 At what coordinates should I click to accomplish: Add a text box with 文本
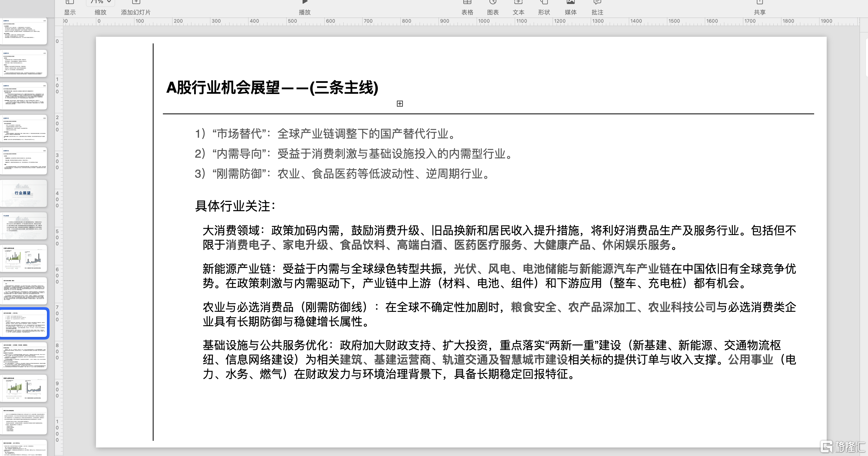518,8
